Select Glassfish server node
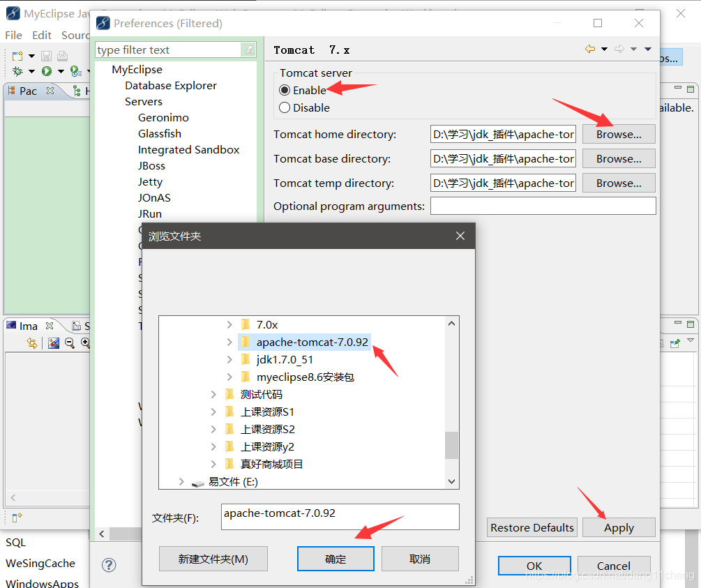 coord(160,134)
